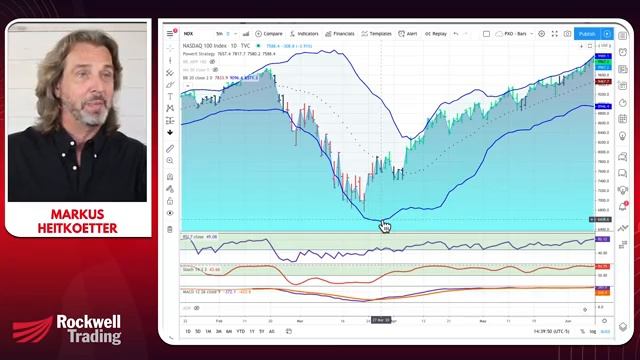Image resolution: width=640 pixels, height=360 pixels.
Task: Take a chart snapshot with camera icon
Action: pyautogui.click(x=567, y=34)
